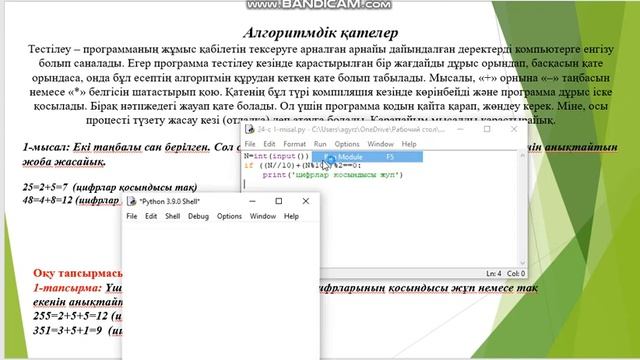
Task: Open Debug menu in Python Shell window
Action: [x=198, y=216]
